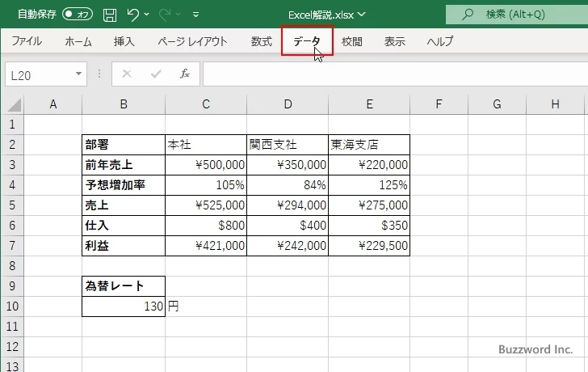Select row 1 header
The width and height of the screenshot is (588, 372).
click(12, 125)
